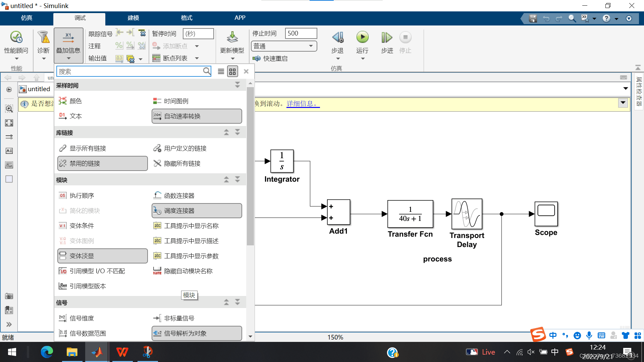Open the Performance Advisor (性能顾问)
This screenshot has width=644, height=362.
click(16, 38)
